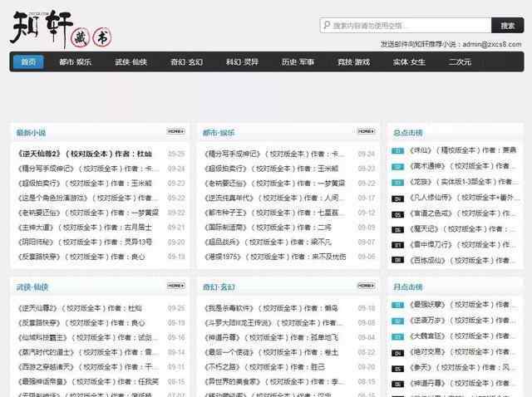This screenshot has width=532, height=397.
Task: Open 《超品战兵》 novel link
Action: click(268, 242)
